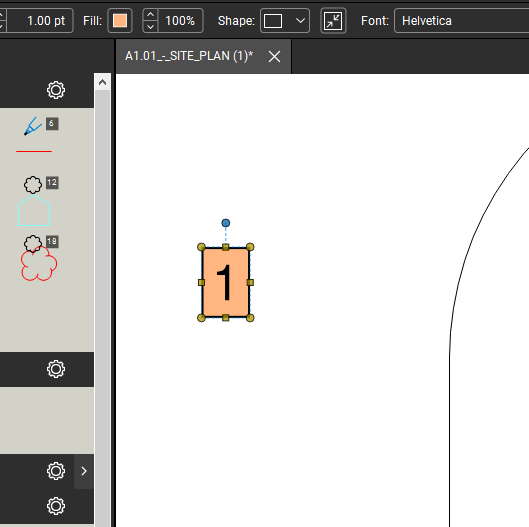Open the Font Helvetica dropdown
This screenshot has height=527, width=529.
(461, 21)
